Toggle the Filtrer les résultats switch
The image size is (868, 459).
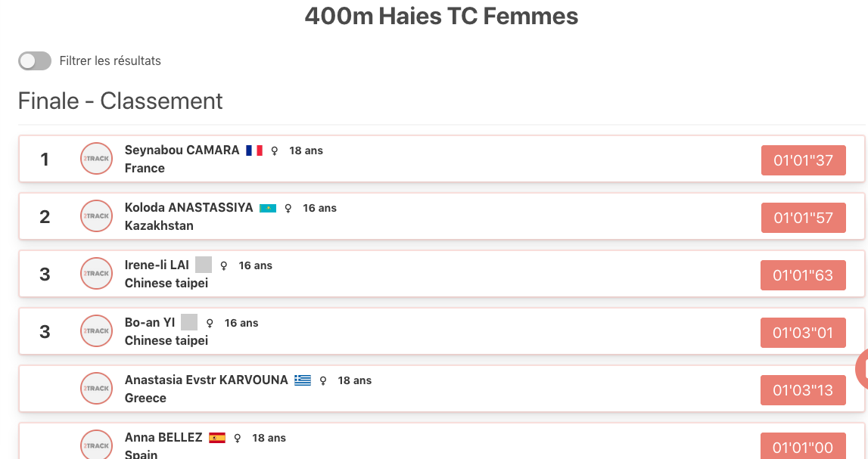[x=35, y=60]
